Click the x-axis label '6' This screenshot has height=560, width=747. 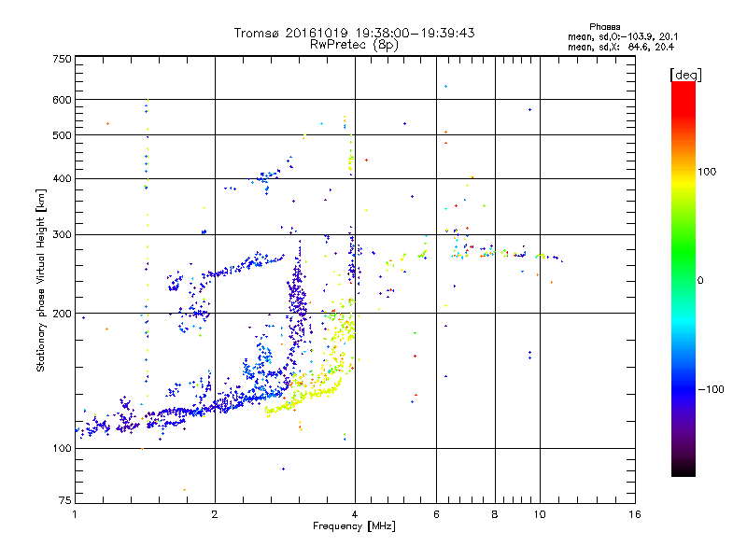pyautogui.click(x=436, y=514)
